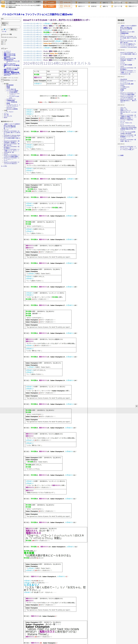
Task: Select the 'or' tag search radio
Action: [x=8, y=30]
